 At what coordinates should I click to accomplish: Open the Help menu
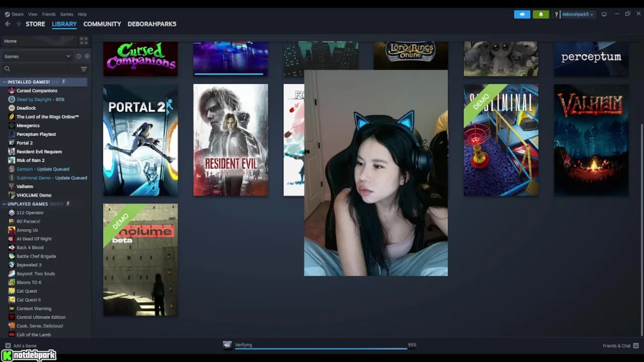tap(82, 14)
